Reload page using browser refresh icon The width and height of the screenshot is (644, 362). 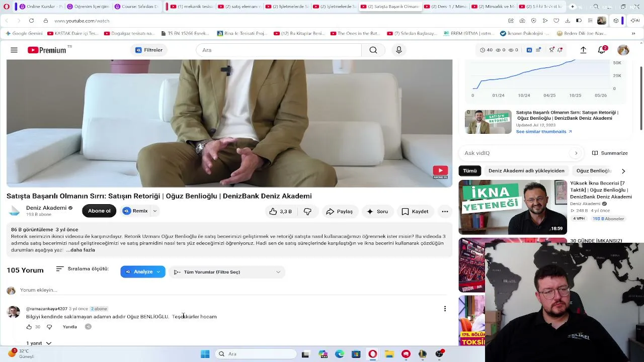click(31, 21)
